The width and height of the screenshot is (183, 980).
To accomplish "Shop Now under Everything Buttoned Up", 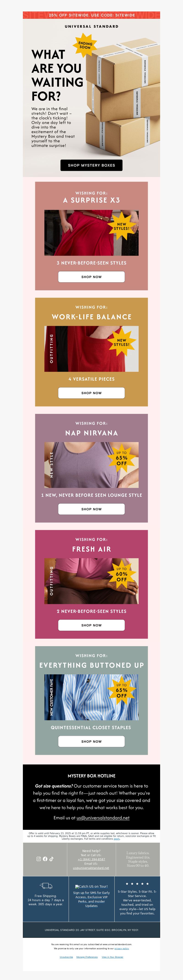I will point(91,742).
